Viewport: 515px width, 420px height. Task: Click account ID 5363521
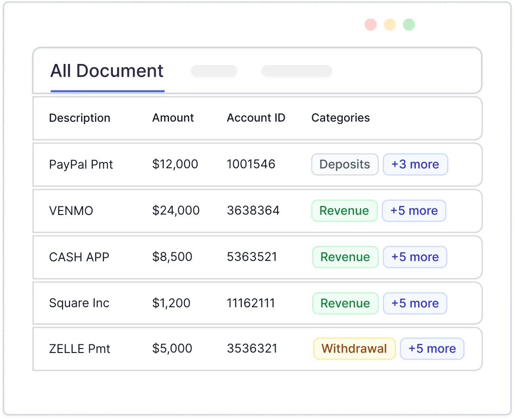[x=252, y=257]
